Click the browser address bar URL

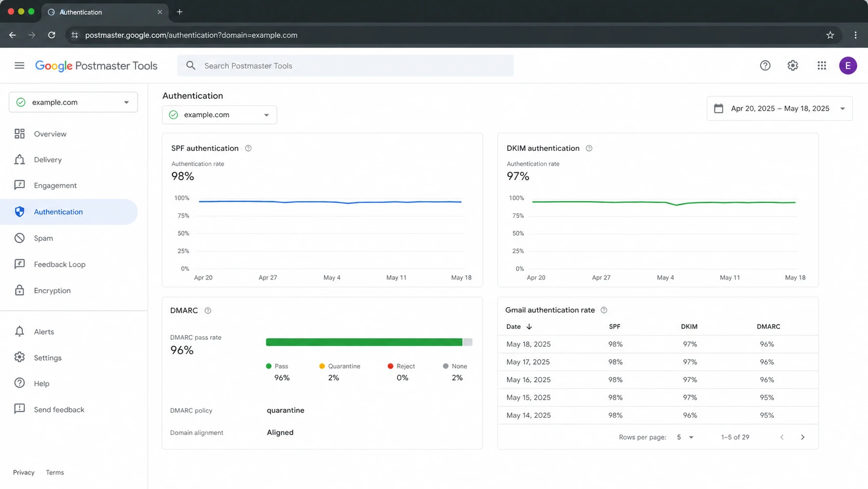191,35
